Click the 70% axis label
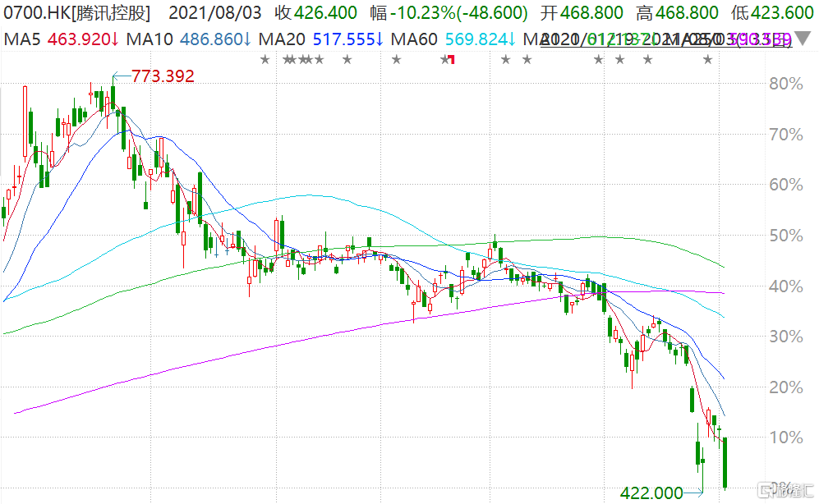 pyautogui.click(x=785, y=135)
